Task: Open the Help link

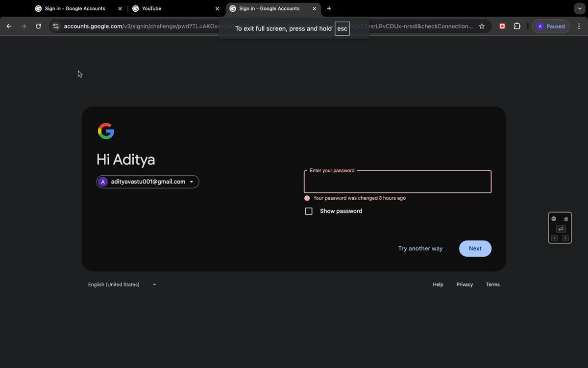Action: (438, 285)
